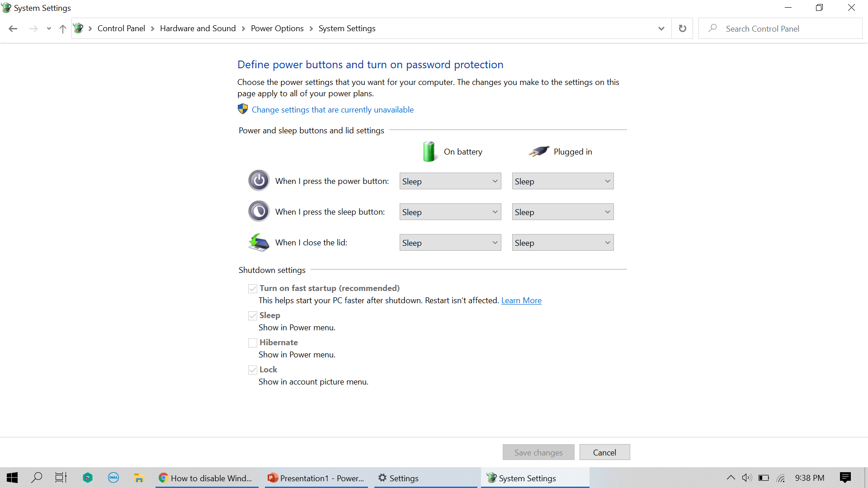Open power button On battery dropdown

(450, 181)
